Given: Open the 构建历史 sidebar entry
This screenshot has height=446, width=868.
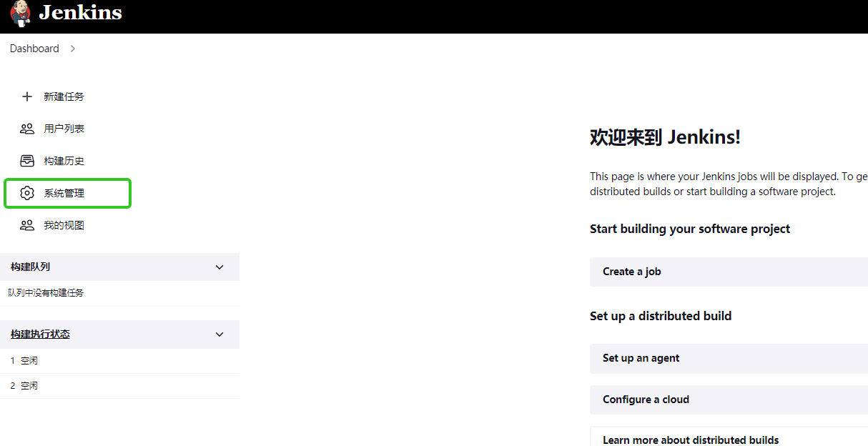Looking at the screenshot, I should pos(64,161).
